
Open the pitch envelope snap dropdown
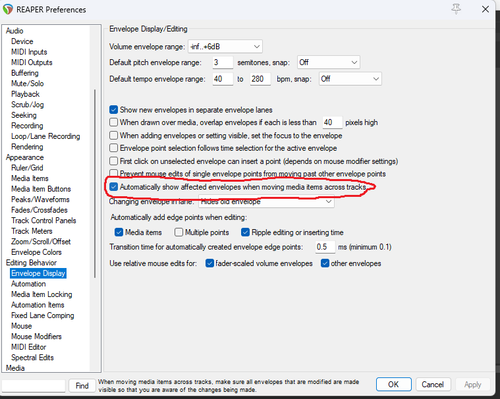pos(328,62)
